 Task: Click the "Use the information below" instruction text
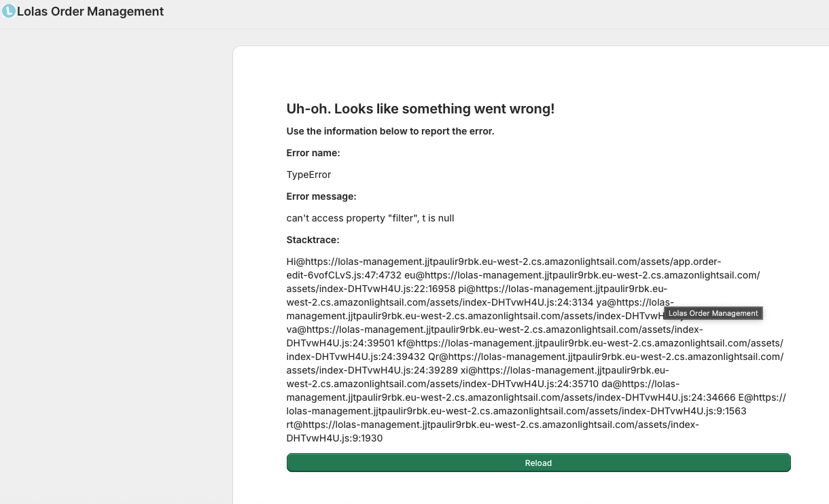tap(390, 131)
